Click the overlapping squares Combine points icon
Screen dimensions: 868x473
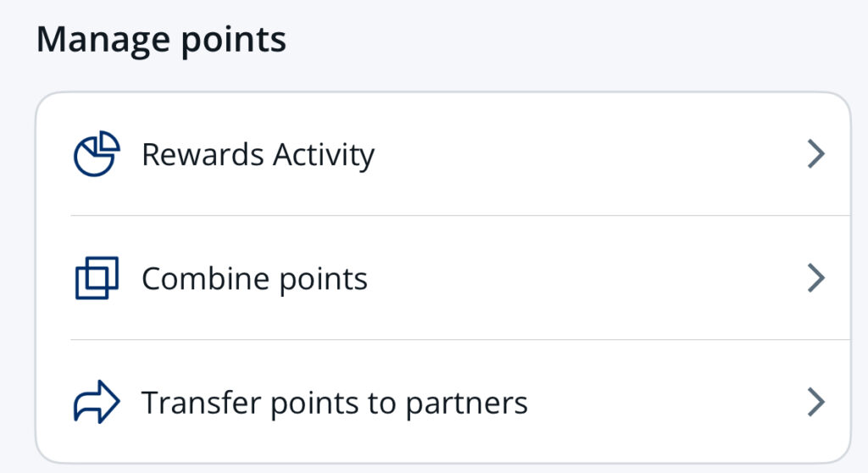(97, 278)
